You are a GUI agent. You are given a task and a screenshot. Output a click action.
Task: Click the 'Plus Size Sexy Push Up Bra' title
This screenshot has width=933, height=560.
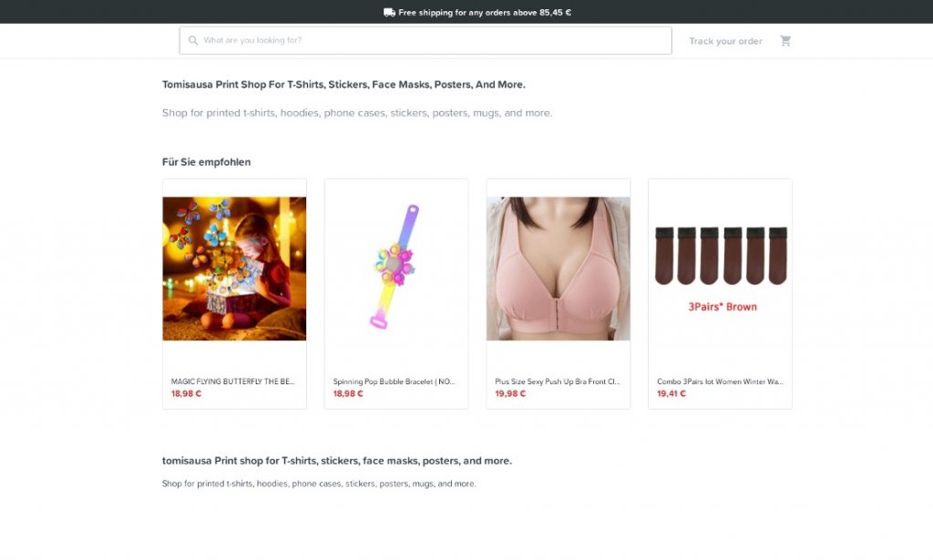(x=557, y=382)
